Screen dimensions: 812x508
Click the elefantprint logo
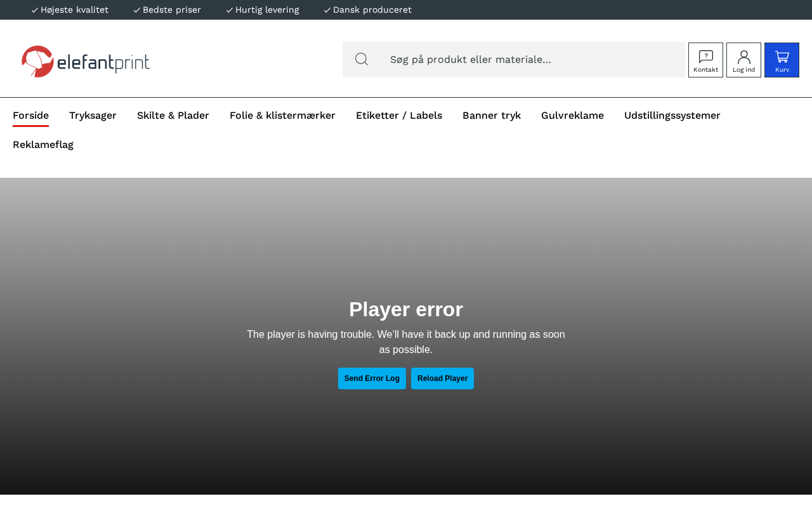point(86,61)
